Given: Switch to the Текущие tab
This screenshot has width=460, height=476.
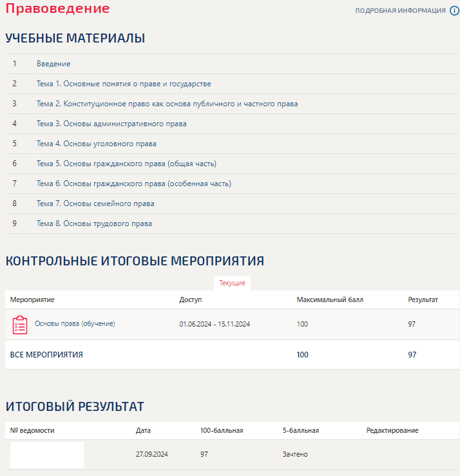Looking at the screenshot, I should [x=232, y=283].
